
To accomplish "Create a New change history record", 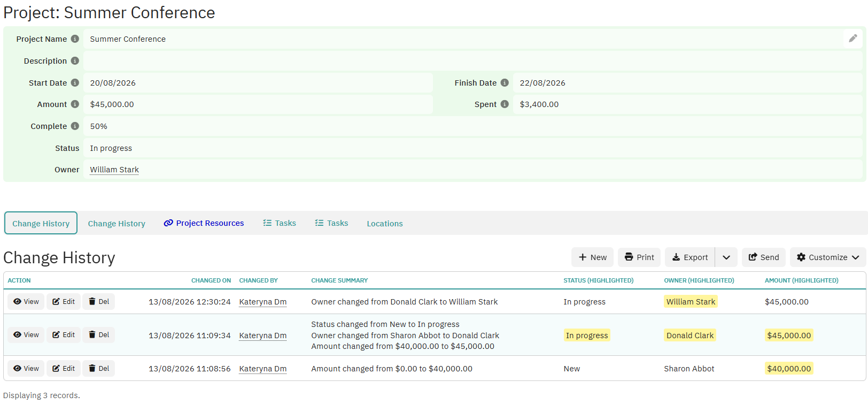I will pyautogui.click(x=593, y=257).
